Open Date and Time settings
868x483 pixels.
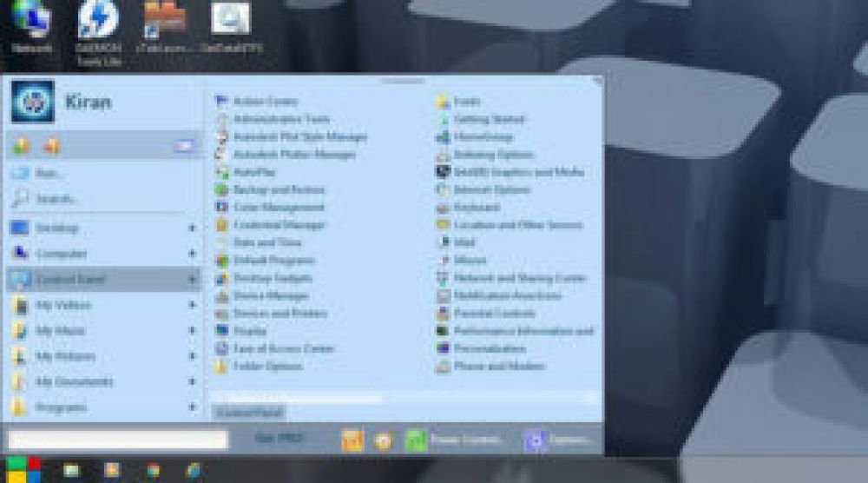(258, 242)
